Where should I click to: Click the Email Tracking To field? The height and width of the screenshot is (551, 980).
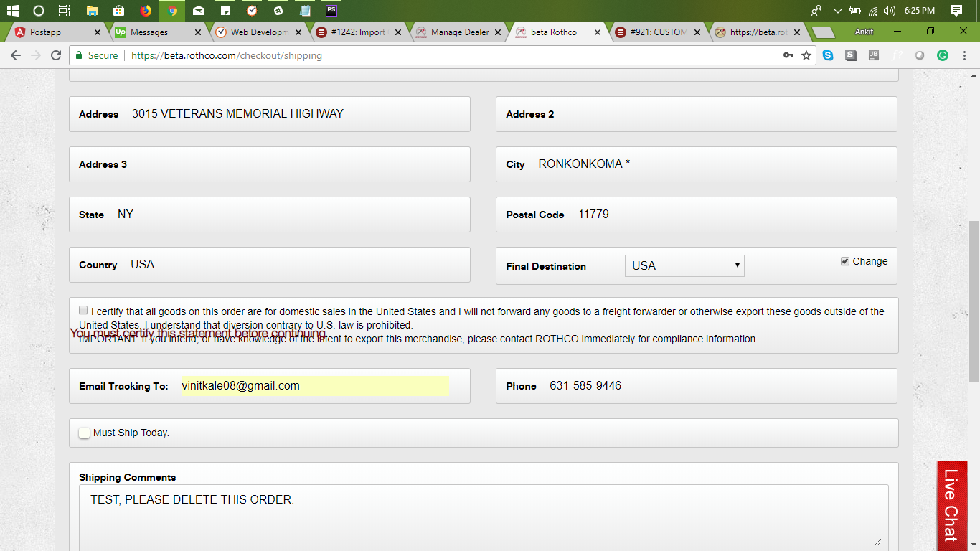click(315, 386)
